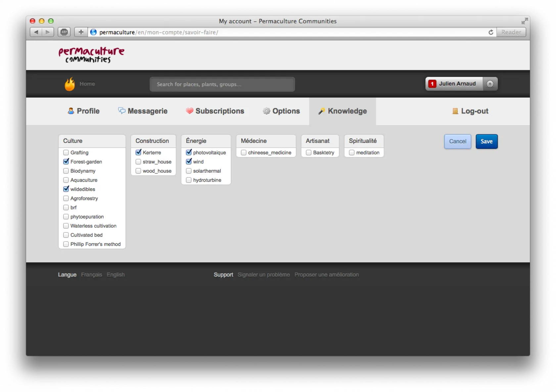Screen dimensions: 556x392
Task: Click the Cancel button
Action: (x=457, y=142)
